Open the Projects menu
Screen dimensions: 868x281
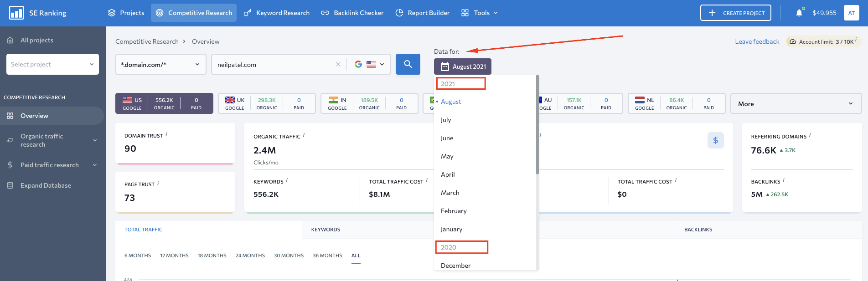(x=126, y=13)
